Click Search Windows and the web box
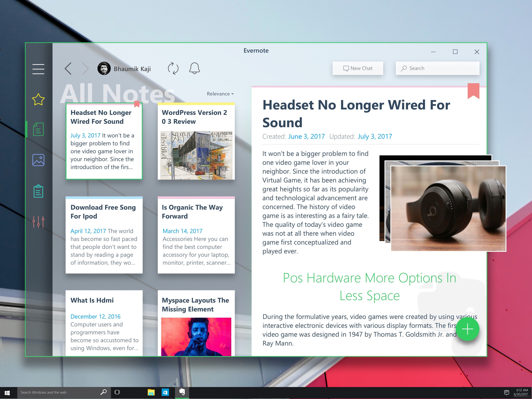 64,392
